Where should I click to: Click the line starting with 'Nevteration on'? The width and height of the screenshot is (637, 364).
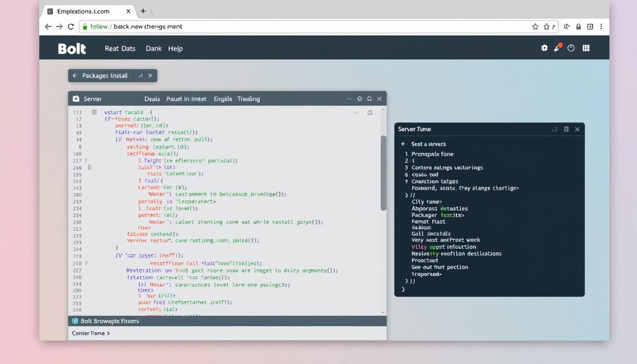(232, 271)
